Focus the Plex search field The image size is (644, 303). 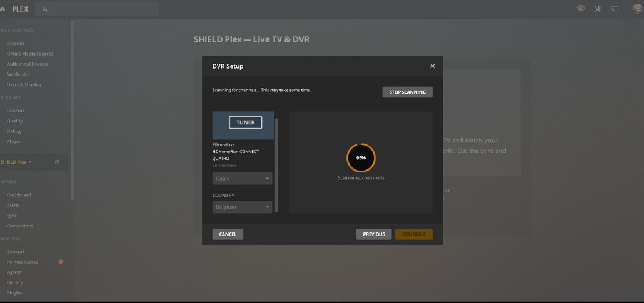pos(97,9)
